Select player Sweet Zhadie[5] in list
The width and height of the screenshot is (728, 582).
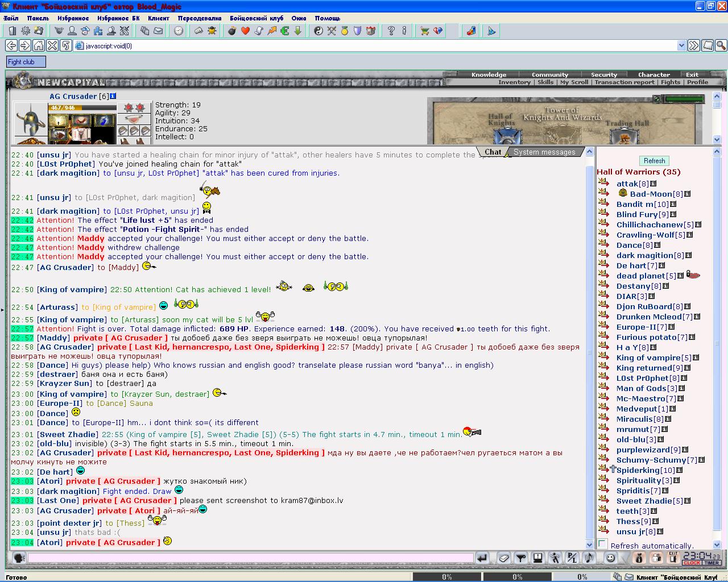click(x=650, y=501)
